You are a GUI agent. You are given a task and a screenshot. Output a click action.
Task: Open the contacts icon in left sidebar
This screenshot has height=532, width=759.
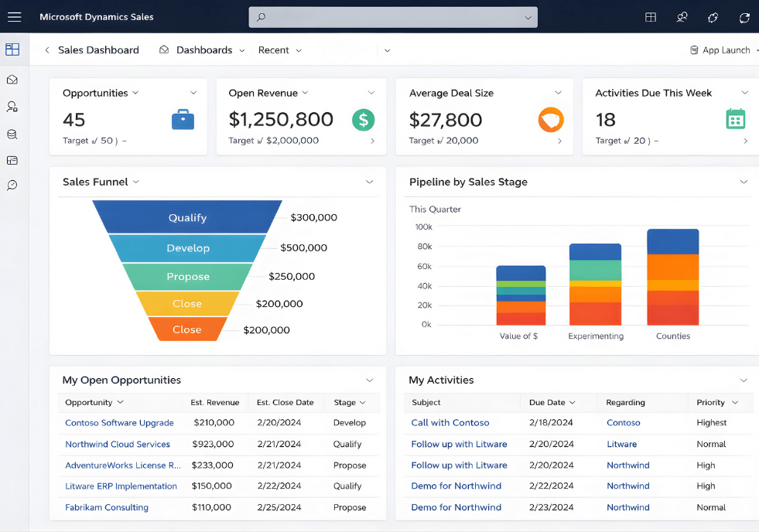click(12, 107)
